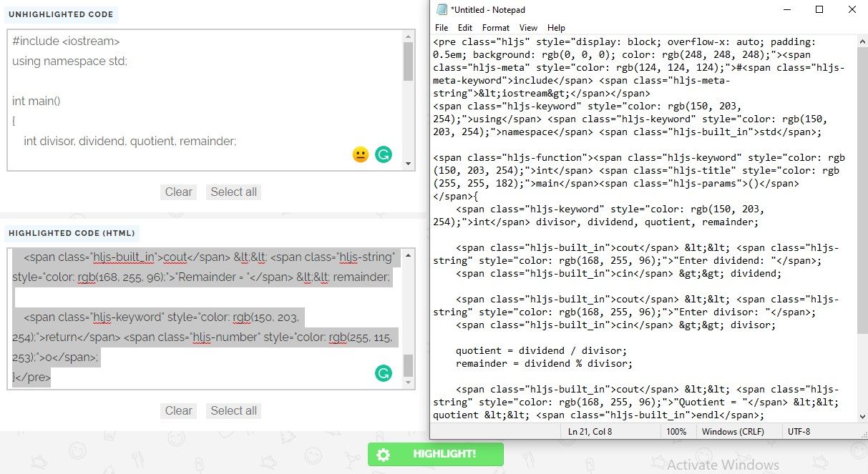Click the smiley emoji icon near the code box
Viewport: 868px width, 474px height.
[360, 154]
